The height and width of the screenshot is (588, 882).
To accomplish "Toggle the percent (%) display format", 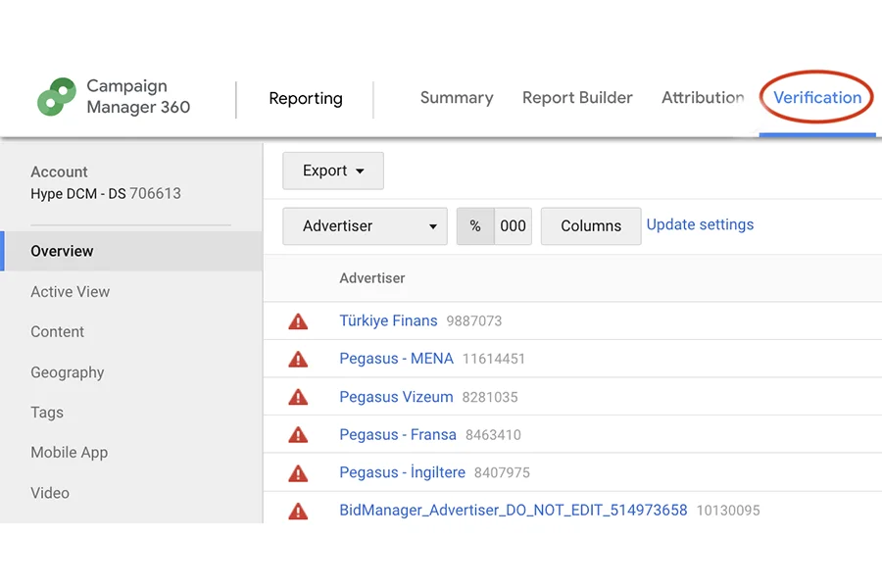I will click(x=475, y=226).
